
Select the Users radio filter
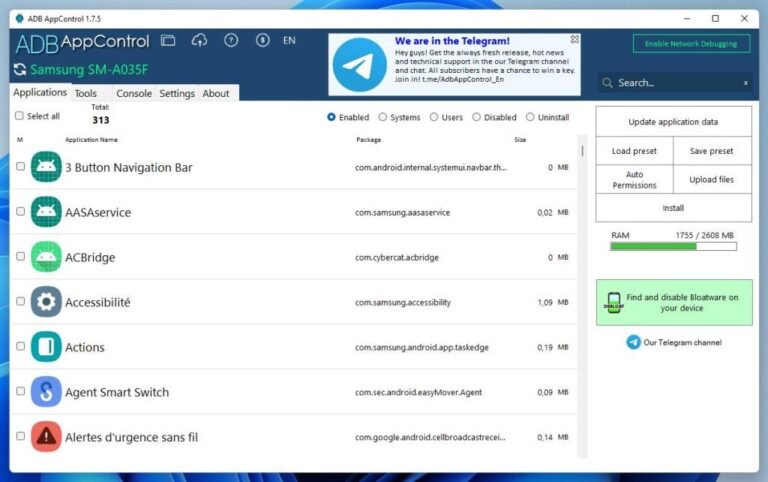(434, 117)
